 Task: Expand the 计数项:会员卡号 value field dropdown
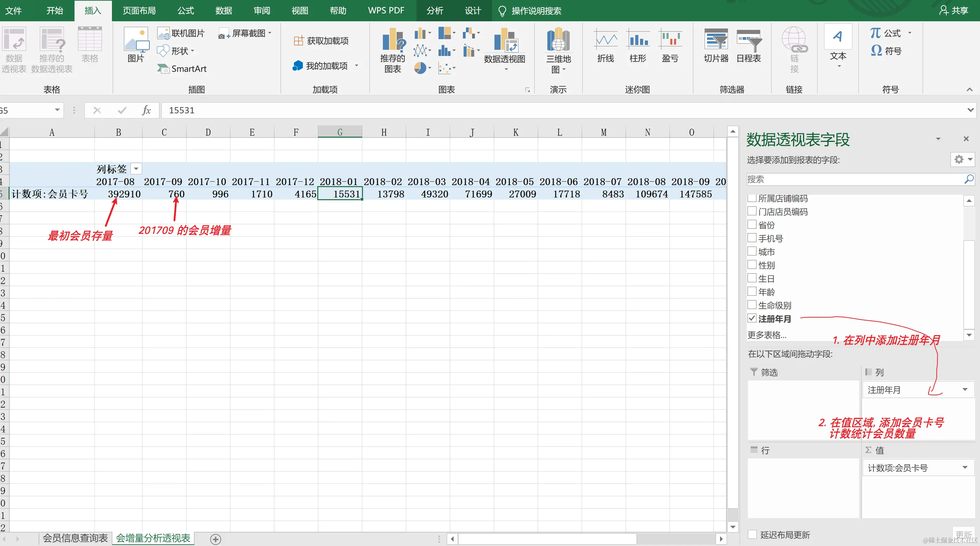pyautogui.click(x=965, y=468)
